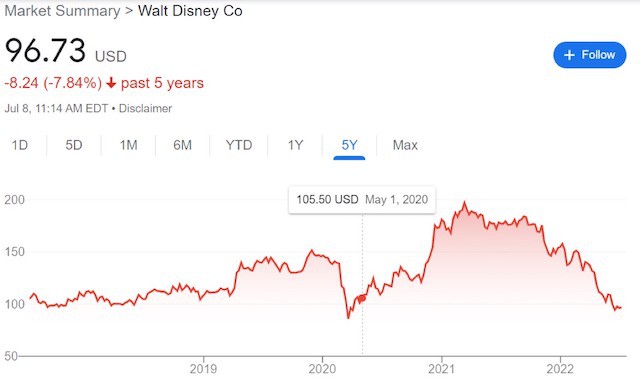Switch chart to the YTD tab

[239, 145]
